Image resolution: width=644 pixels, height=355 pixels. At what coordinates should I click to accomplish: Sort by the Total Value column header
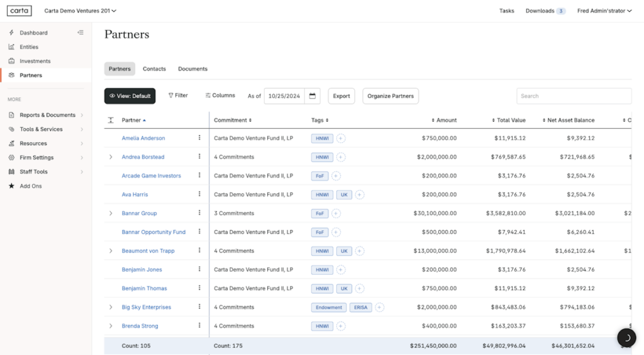point(509,120)
